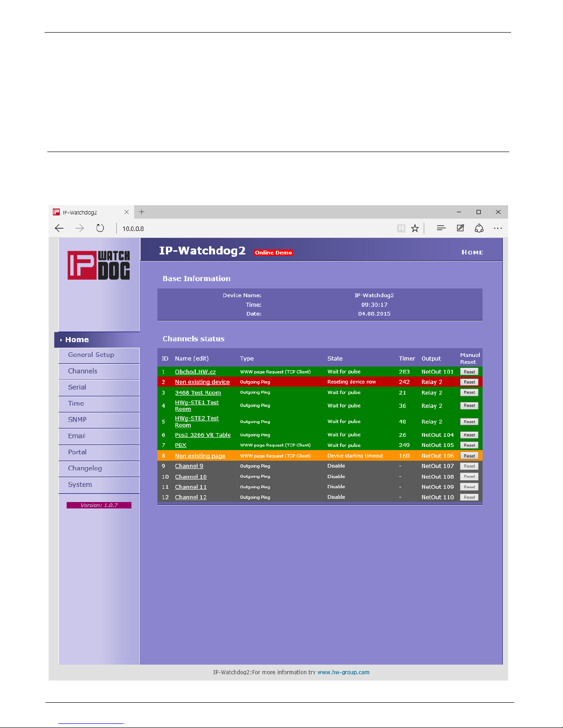Click Reset for Channel 12

coord(469,497)
